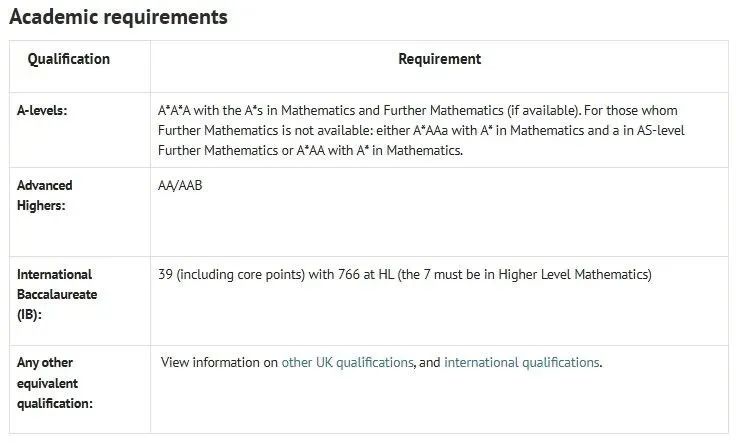This screenshot has height=443, width=736.
Task: Click the AS-level Further Mathematics line
Action: click(661, 130)
